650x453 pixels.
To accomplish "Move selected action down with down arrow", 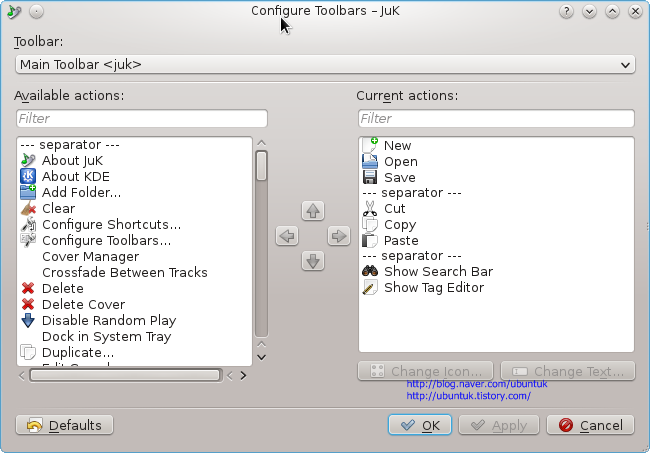I will tap(313, 261).
